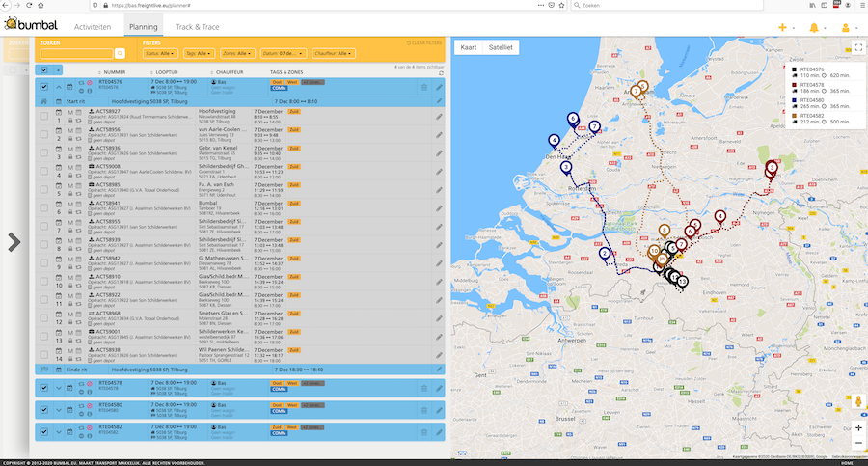Viewport: 868px width, 466px height.
Task: Select the Planning tab
Action: point(144,27)
